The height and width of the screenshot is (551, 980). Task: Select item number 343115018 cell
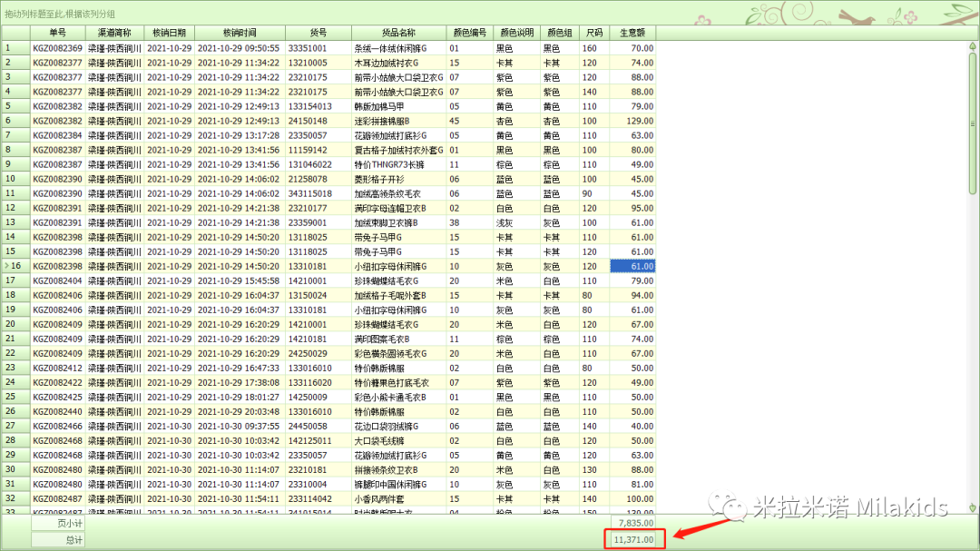[318, 194]
